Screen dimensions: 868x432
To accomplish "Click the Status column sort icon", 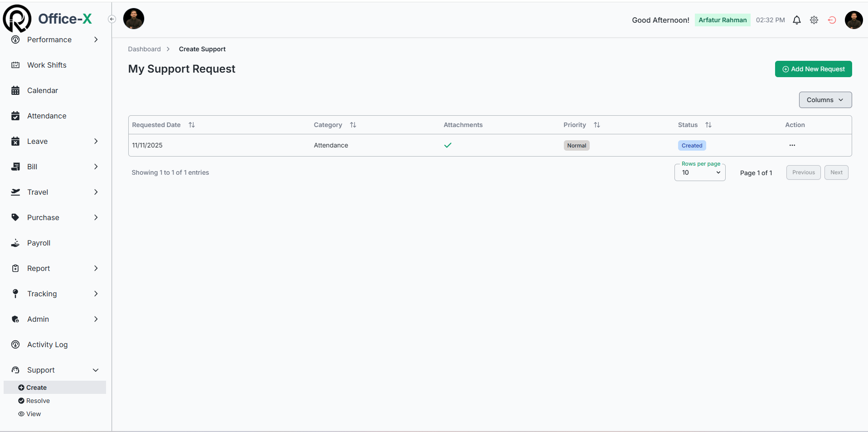I will click(708, 125).
